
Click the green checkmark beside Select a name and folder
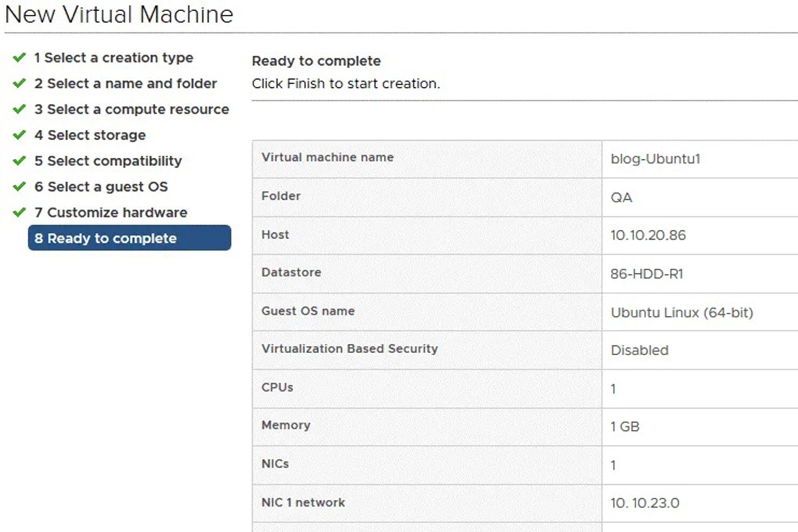tap(19, 83)
